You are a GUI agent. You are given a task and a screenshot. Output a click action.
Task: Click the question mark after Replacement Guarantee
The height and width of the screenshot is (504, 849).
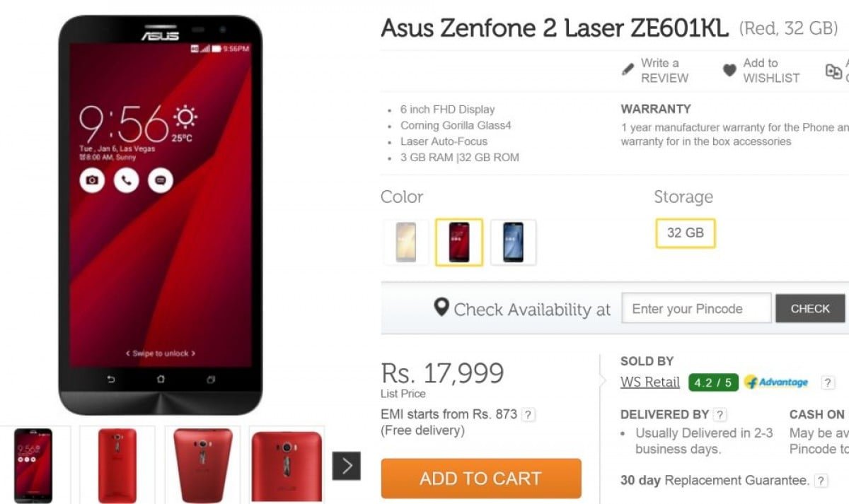click(821, 481)
